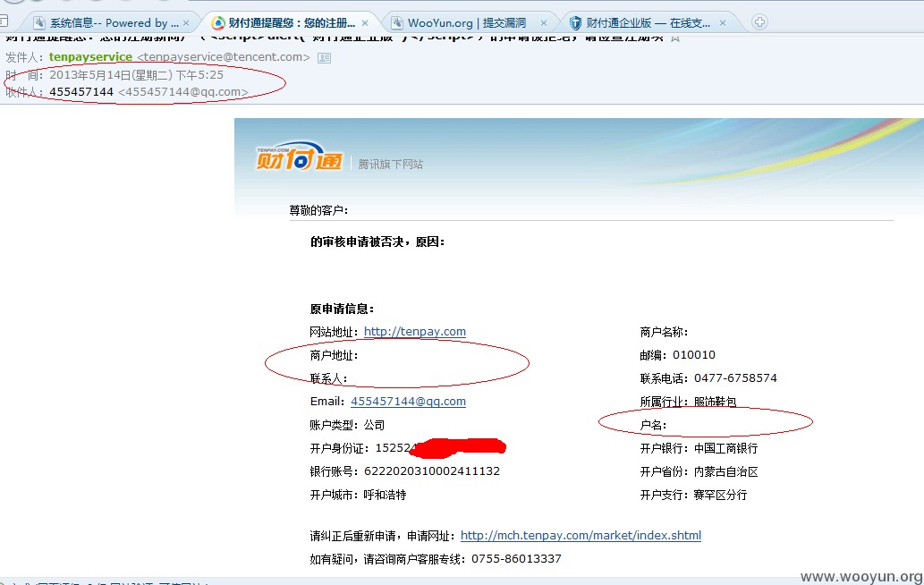Switch to the WooYun.org 提交漏洞 tab
The height and width of the screenshot is (585, 924).
[467, 23]
